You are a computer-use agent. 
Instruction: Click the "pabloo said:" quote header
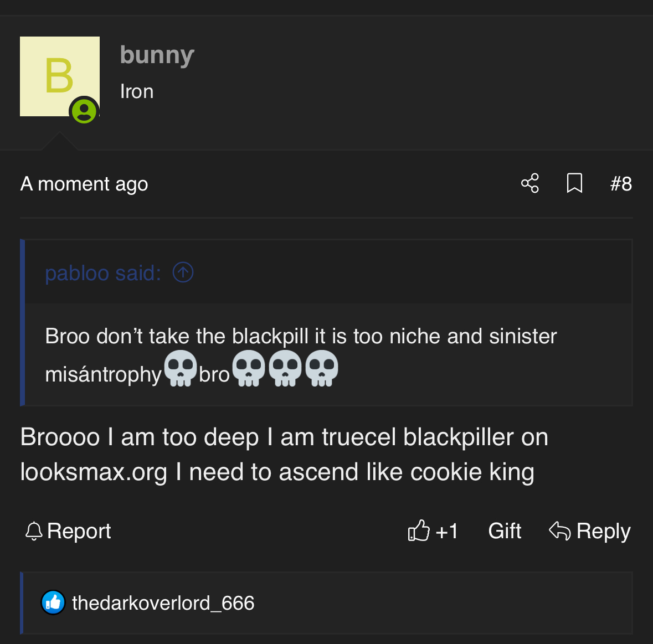[x=103, y=273]
